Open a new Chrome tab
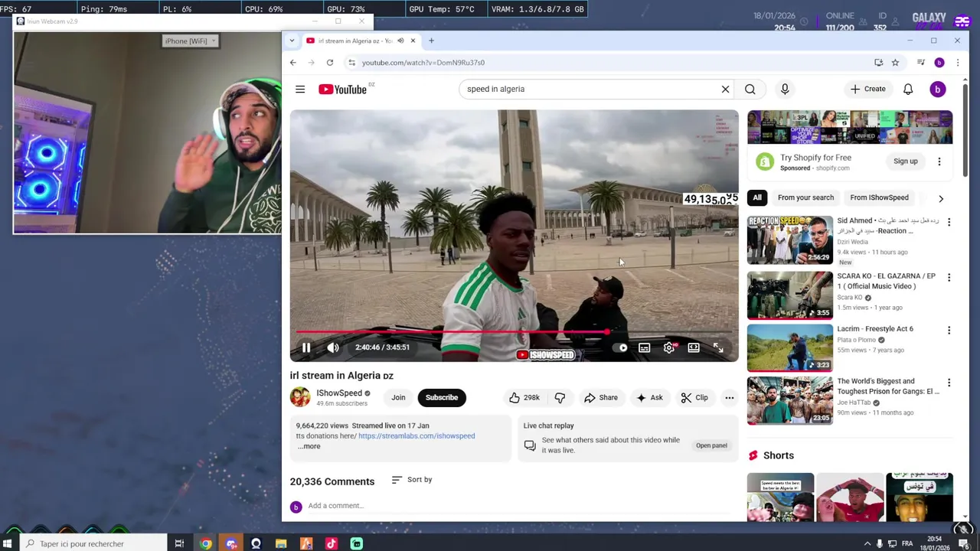Image resolution: width=980 pixels, height=551 pixels. click(431, 41)
